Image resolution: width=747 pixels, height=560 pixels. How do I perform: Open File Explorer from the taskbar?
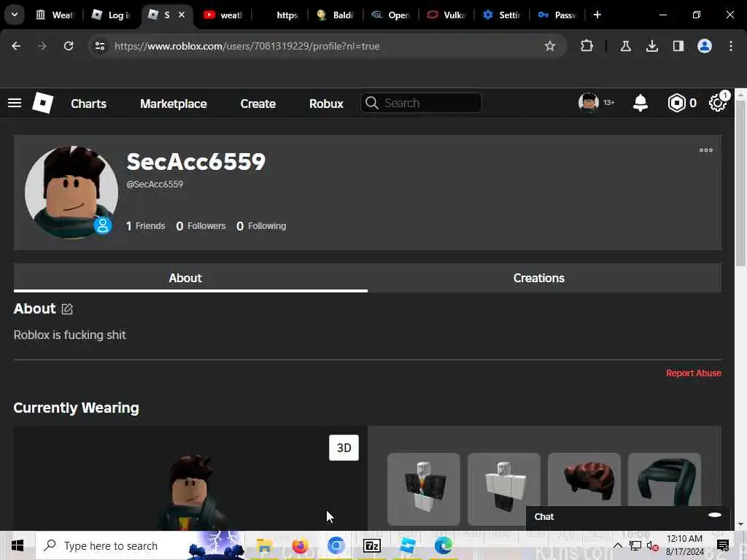pos(264,545)
